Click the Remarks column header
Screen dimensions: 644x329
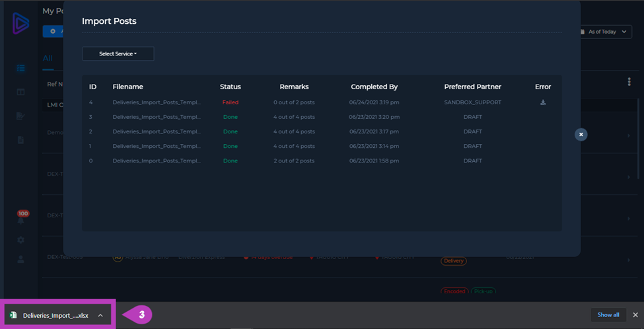point(294,87)
